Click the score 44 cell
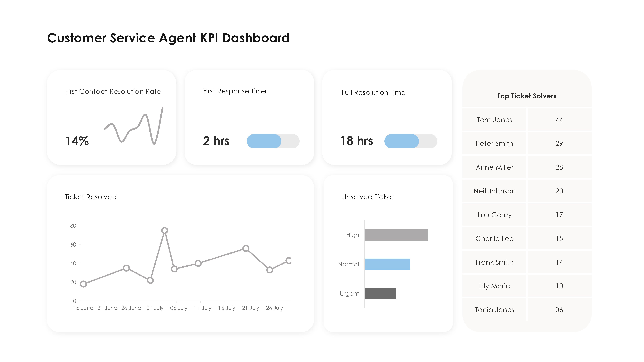Screen dimensions: 644x362 click(x=559, y=120)
